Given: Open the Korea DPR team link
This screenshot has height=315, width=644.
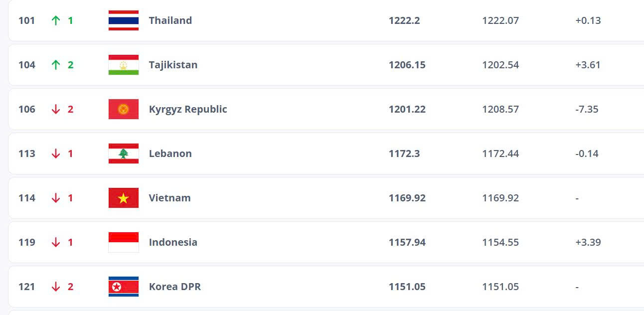Looking at the screenshot, I should [x=174, y=287].
